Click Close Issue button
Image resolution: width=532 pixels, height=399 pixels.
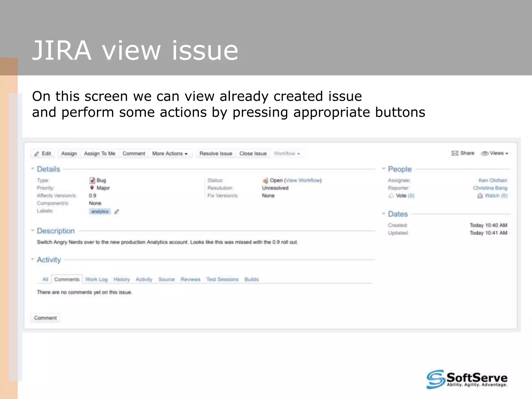[253, 154]
